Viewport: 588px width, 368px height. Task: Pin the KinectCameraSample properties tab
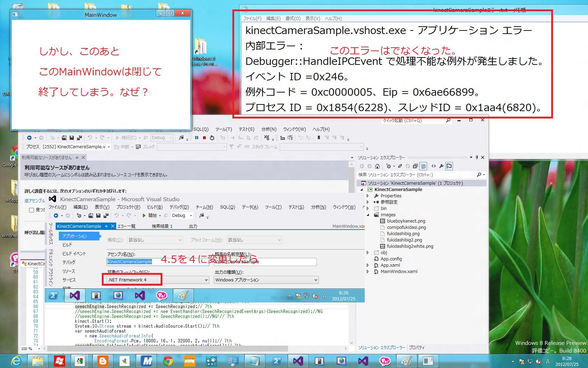click(106, 226)
